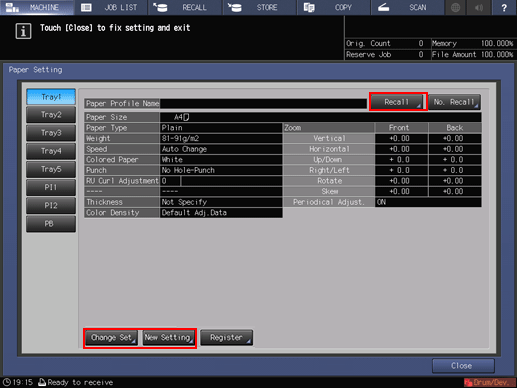Click the Register button

(x=227, y=338)
